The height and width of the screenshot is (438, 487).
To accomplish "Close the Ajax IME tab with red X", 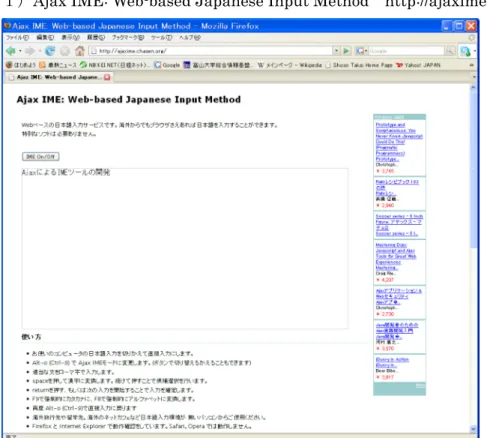I will pyautogui.click(x=107, y=77).
